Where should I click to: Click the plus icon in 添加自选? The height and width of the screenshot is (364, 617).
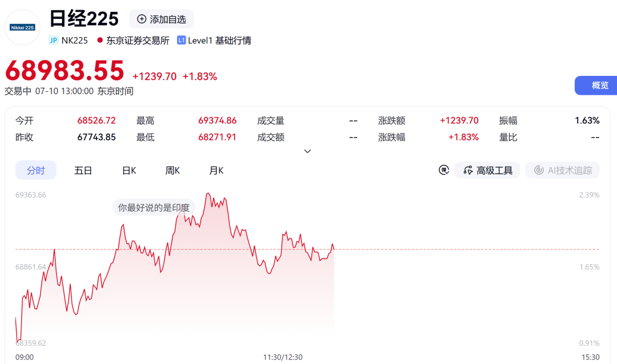tap(141, 19)
